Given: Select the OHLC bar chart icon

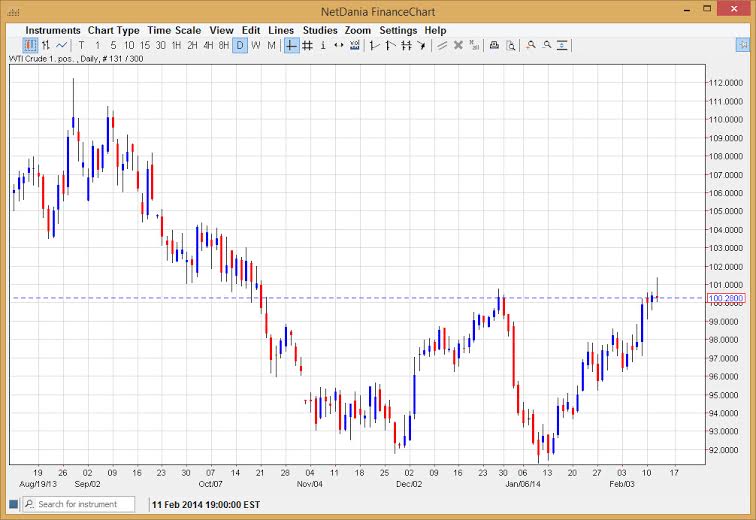Looking at the screenshot, I should (46, 45).
